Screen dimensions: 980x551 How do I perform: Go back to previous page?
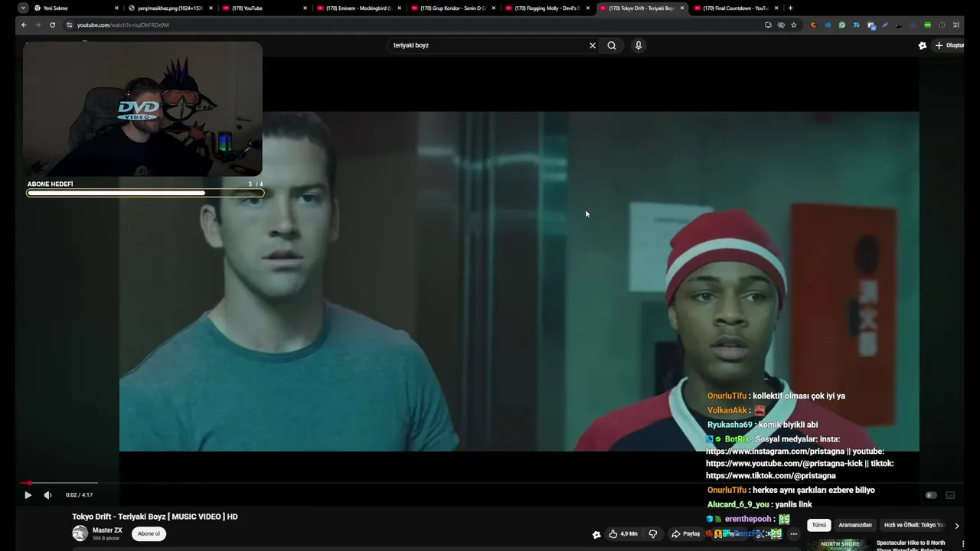click(24, 24)
